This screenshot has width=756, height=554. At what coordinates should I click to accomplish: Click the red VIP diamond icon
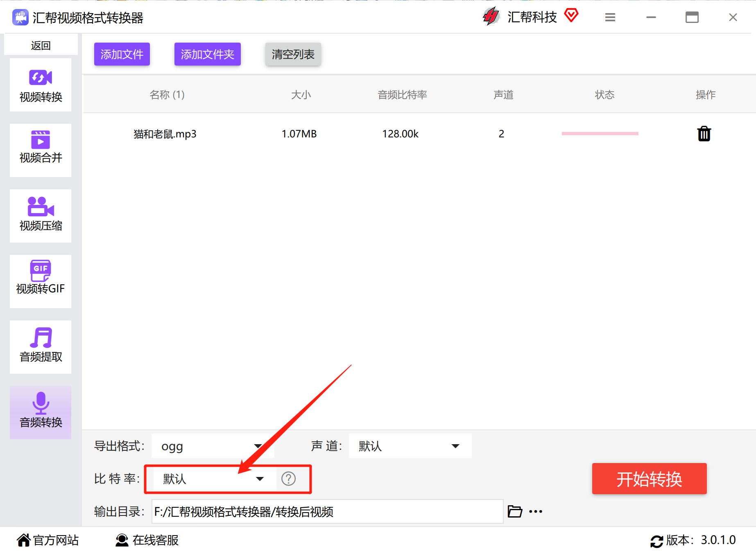[571, 16]
